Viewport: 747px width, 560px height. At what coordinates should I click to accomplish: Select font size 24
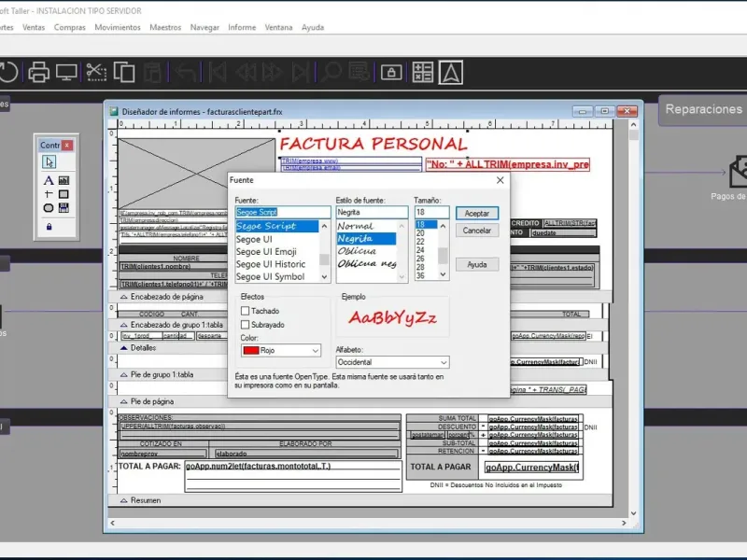(x=426, y=250)
